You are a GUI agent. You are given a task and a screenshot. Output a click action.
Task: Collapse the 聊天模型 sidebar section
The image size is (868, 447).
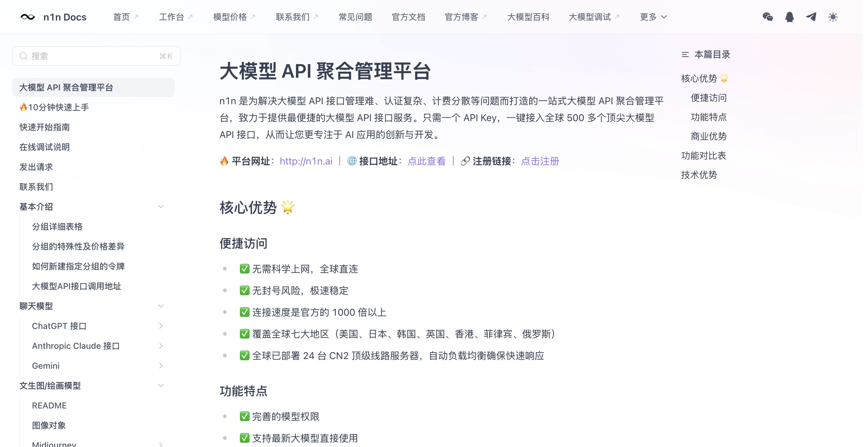(x=161, y=306)
